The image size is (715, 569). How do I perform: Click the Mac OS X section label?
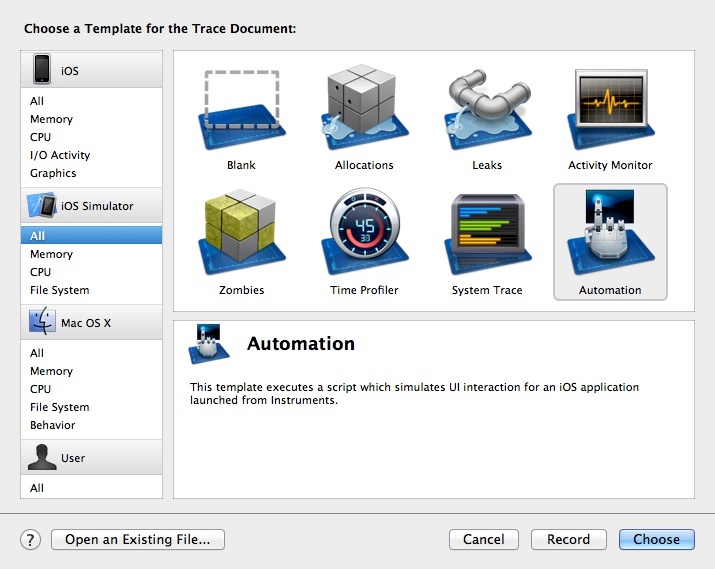pyautogui.click(x=86, y=323)
